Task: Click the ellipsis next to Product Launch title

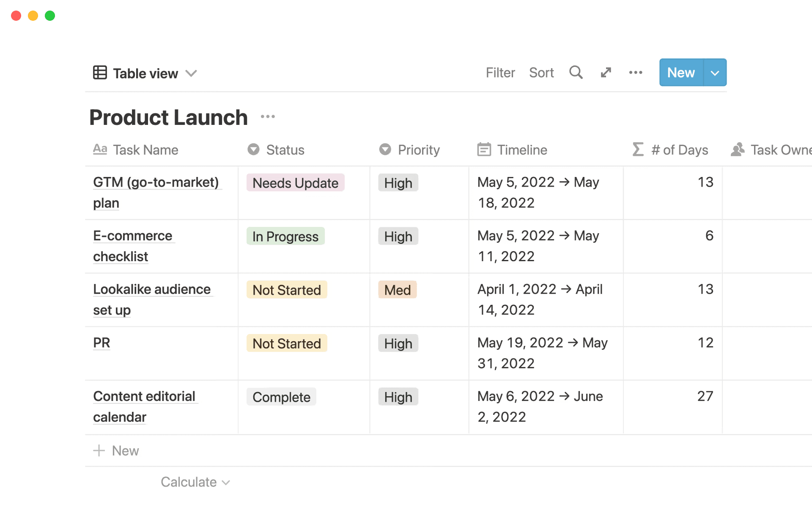Action: 268,116
